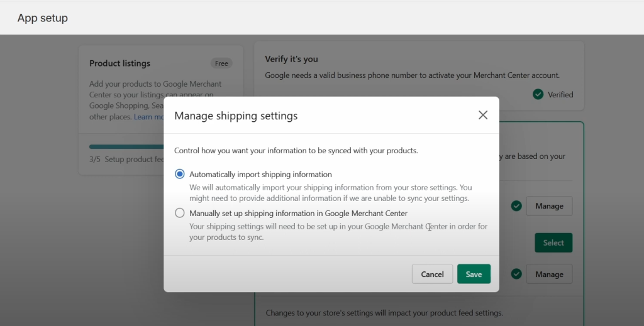Click the checkmark icon beside the upper Manage button
This screenshot has width=644, height=326.
(516, 206)
